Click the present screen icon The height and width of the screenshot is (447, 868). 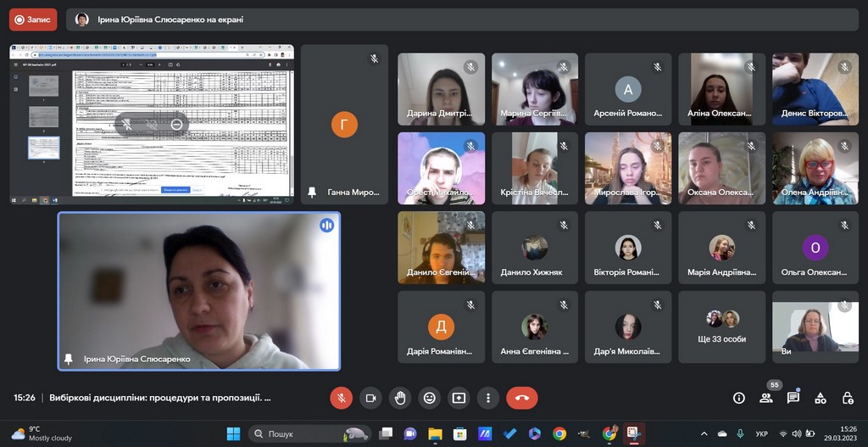click(459, 398)
